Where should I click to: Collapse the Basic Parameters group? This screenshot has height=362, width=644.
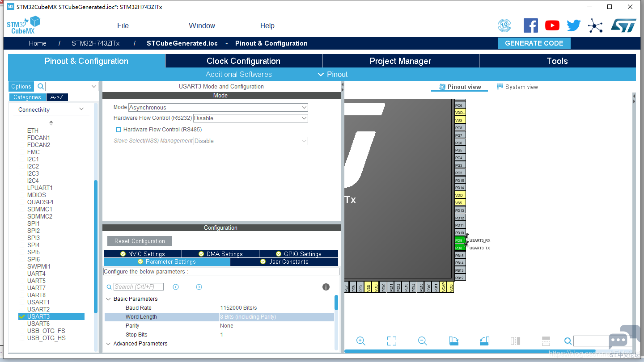pyautogui.click(x=108, y=299)
